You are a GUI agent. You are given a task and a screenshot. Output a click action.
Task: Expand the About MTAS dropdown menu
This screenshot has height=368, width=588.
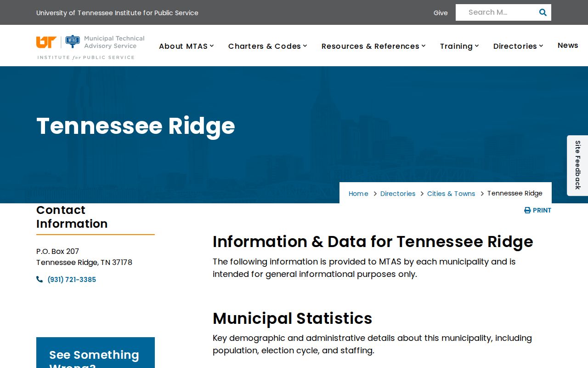[187, 46]
